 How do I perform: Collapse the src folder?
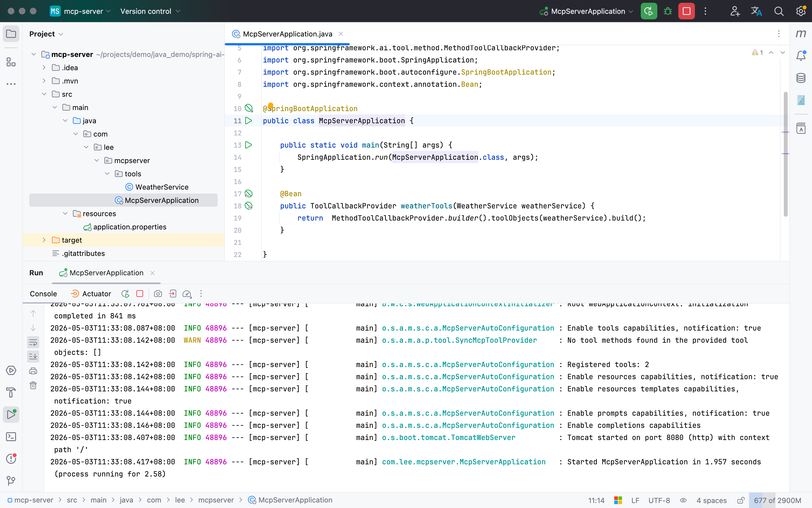pos(44,94)
